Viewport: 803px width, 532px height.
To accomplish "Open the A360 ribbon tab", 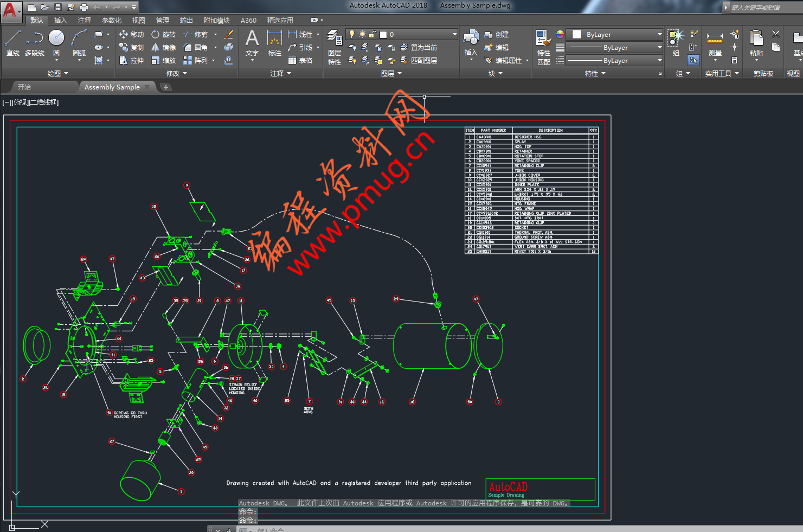I will (x=248, y=20).
